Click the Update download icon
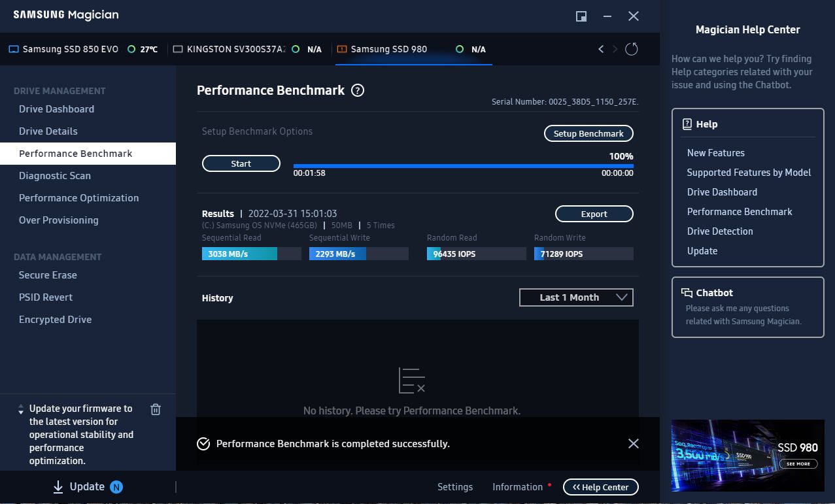Viewport: 835px width, 504px height. 58,486
